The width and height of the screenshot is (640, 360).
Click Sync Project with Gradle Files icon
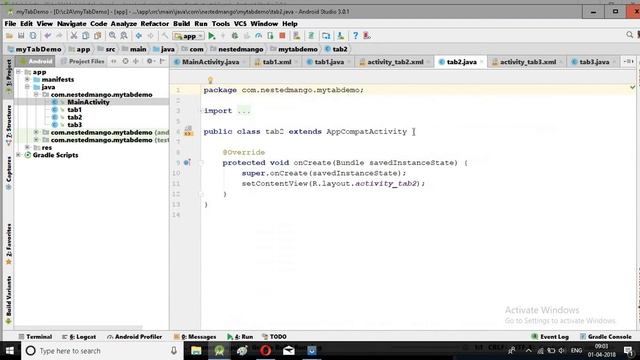tap(311, 36)
